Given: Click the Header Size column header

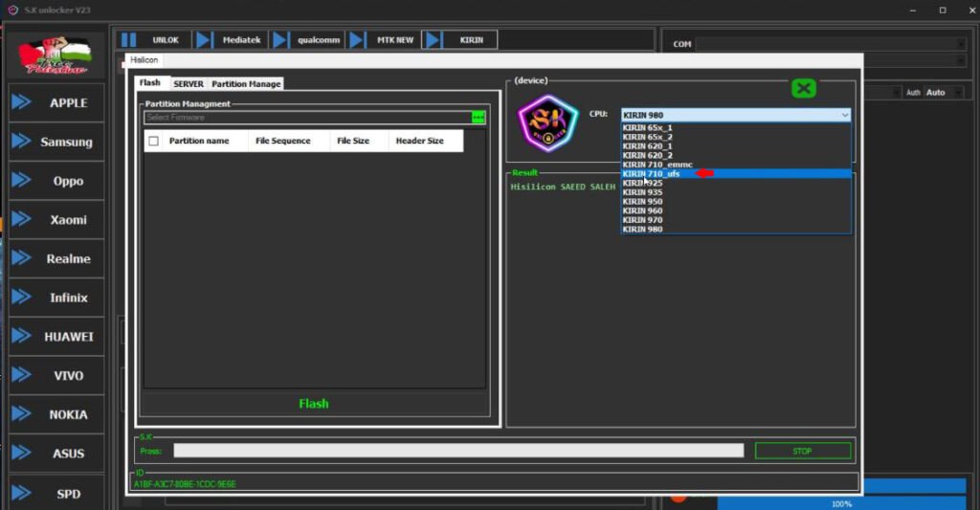Looking at the screenshot, I should pyautogui.click(x=419, y=141).
